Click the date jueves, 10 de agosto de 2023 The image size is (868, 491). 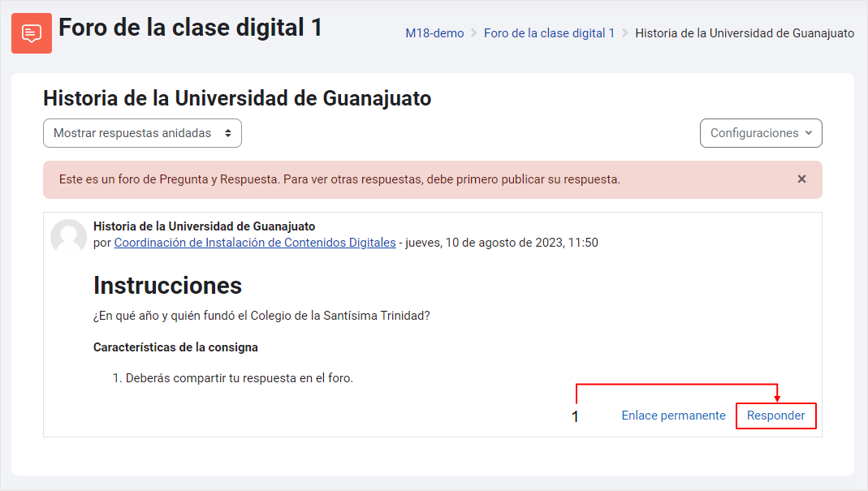(502, 243)
